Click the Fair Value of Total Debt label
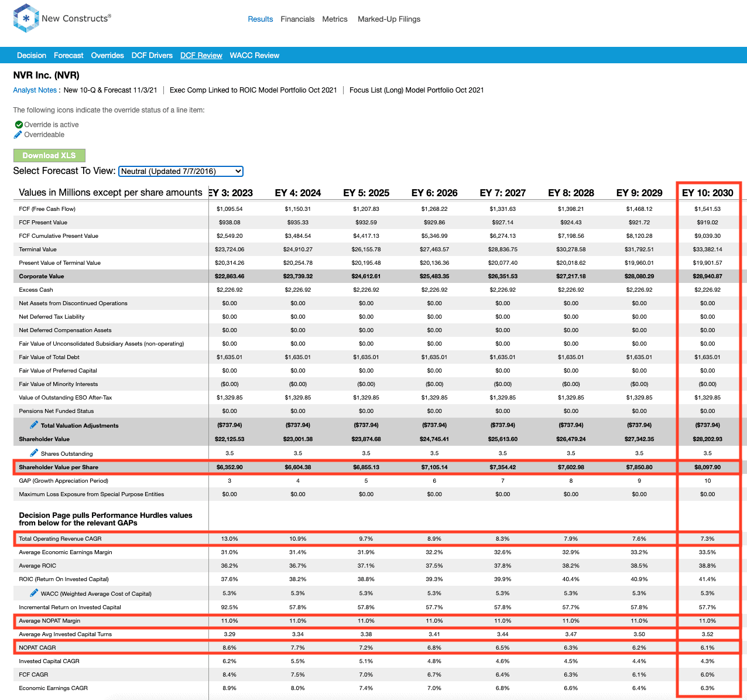This screenshot has height=700, width=747. (49, 357)
